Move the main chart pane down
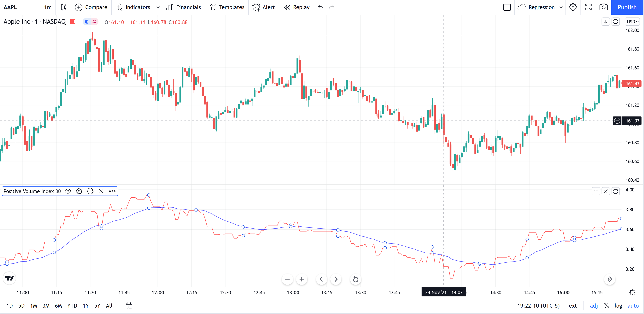The image size is (644, 314). 605,22
